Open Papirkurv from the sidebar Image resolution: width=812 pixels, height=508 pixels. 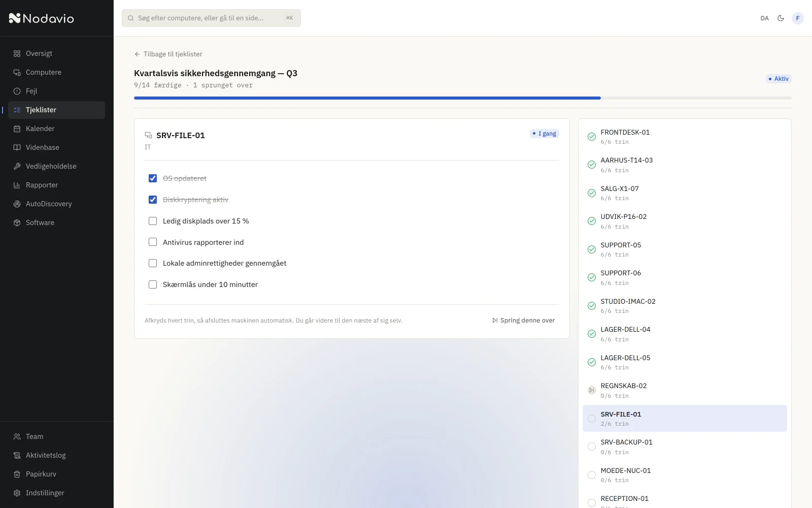pyautogui.click(x=56, y=474)
